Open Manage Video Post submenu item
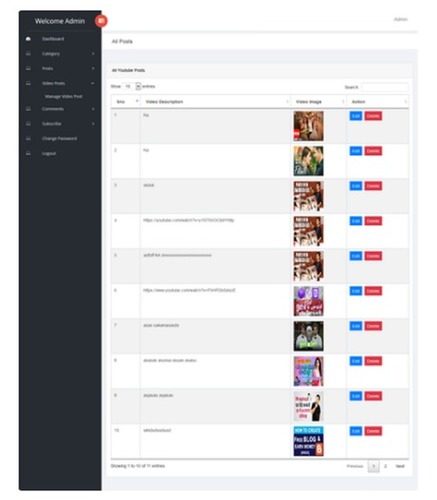The height and width of the screenshot is (500, 437). [63, 96]
